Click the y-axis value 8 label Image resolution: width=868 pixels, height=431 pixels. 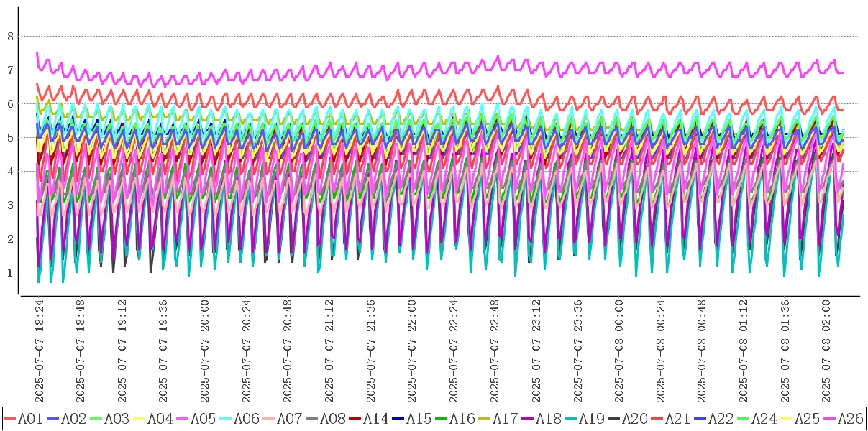tap(10, 36)
